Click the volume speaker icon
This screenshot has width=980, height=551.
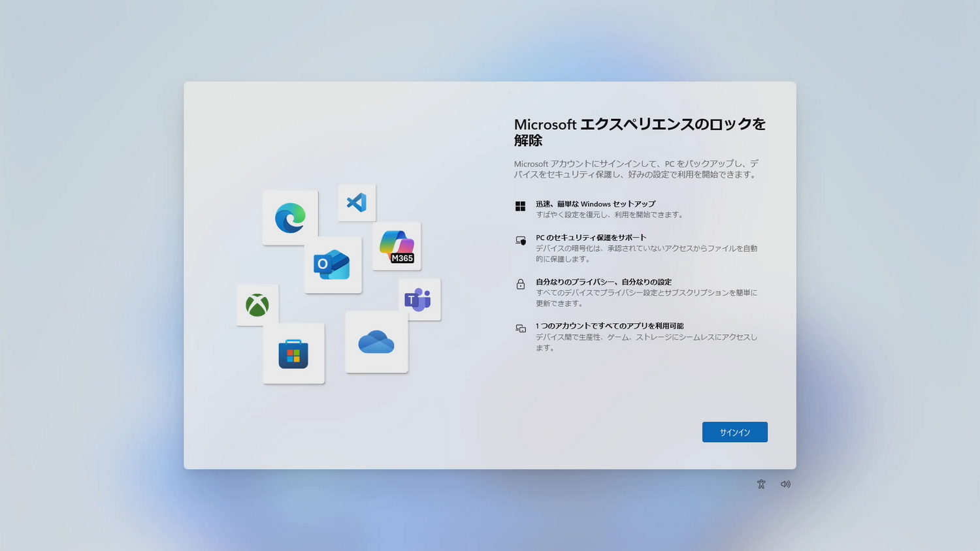click(785, 484)
